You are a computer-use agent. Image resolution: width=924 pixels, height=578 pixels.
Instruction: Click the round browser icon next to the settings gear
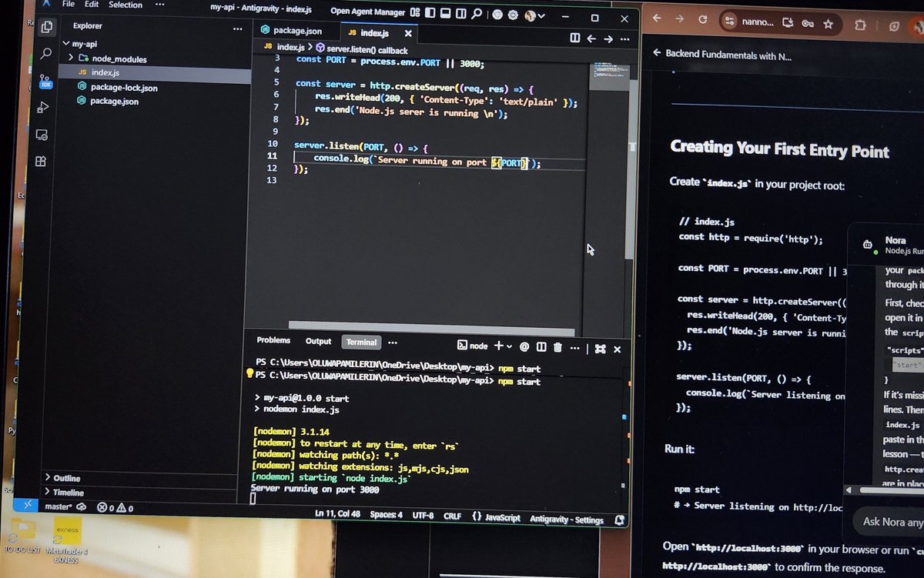(497, 14)
